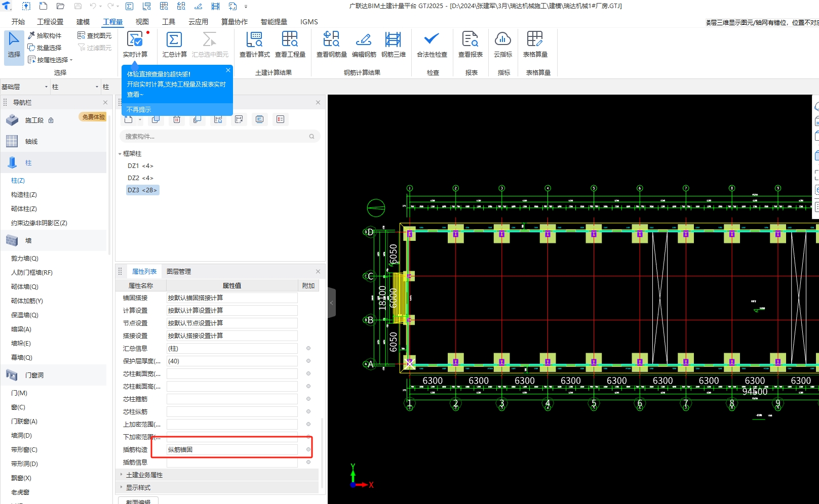Close the blue 实时计算 tooltip

point(228,70)
